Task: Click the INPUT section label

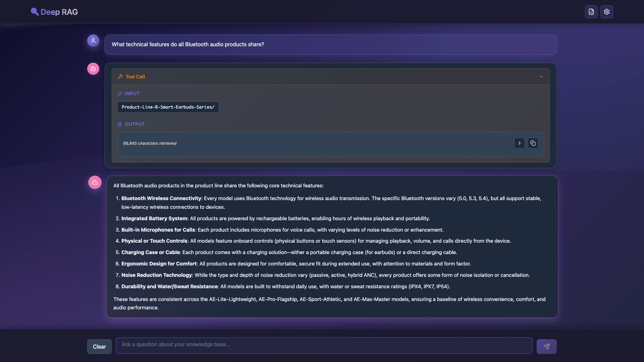Action: click(x=132, y=94)
